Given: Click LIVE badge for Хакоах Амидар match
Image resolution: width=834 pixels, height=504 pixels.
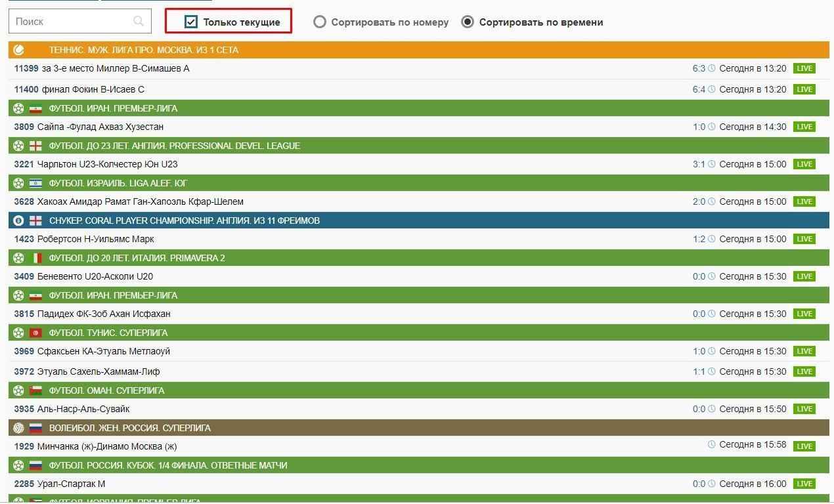Looking at the screenshot, I should (x=804, y=201).
